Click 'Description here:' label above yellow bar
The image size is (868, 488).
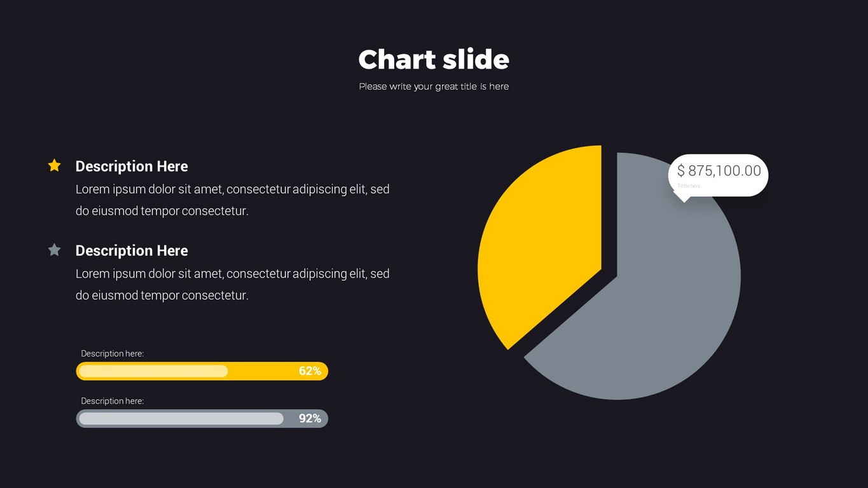(x=112, y=353)
